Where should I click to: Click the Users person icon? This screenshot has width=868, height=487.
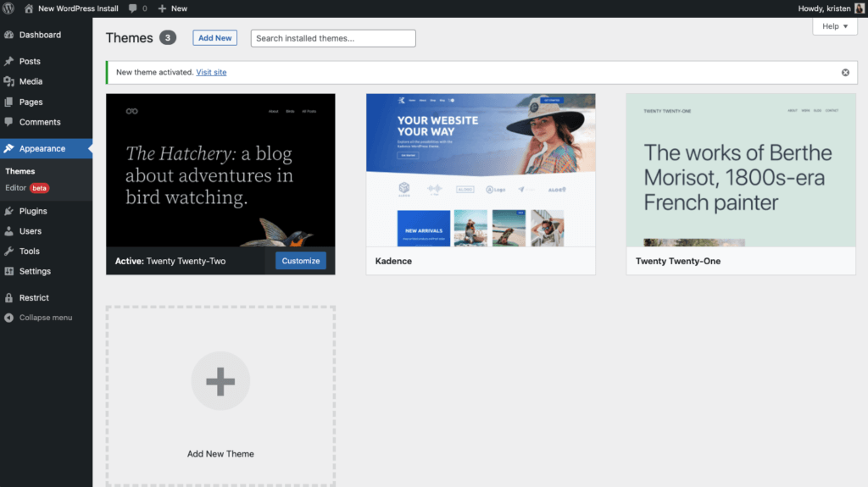click(8, 230)
